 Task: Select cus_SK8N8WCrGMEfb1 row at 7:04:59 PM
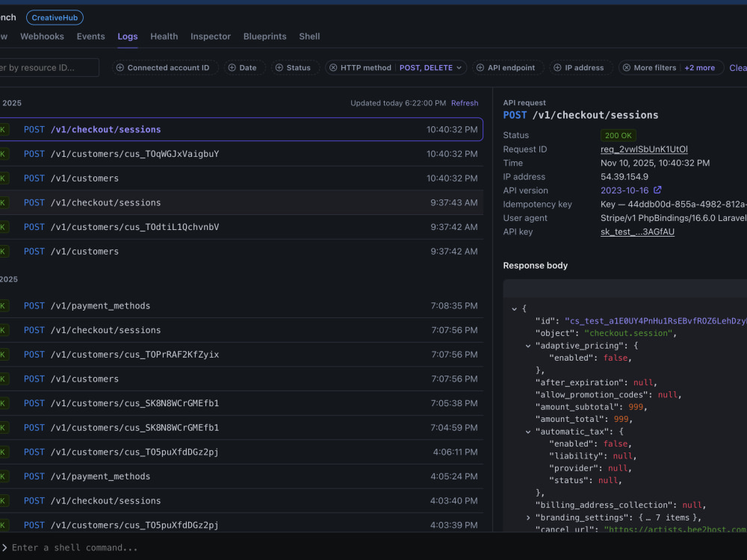[x=241, y=428]
